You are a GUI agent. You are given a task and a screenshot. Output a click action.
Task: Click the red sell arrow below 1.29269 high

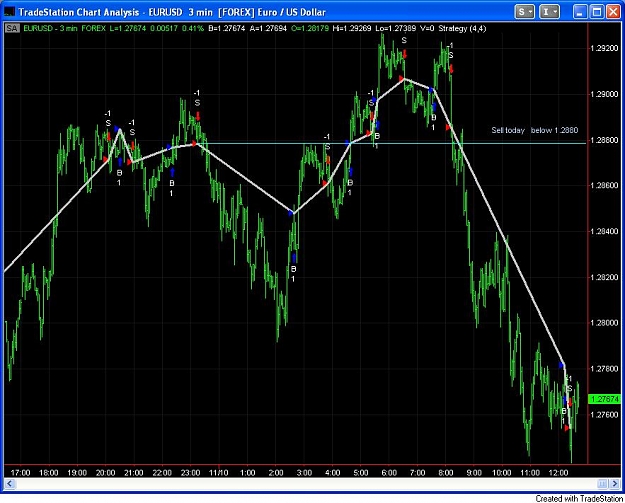pyautogui.click(x=405, y=54)
